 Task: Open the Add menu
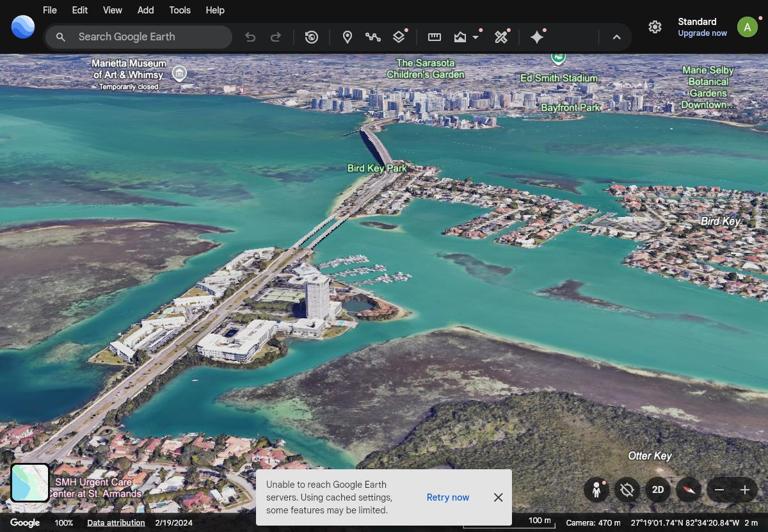pos(146,10)
